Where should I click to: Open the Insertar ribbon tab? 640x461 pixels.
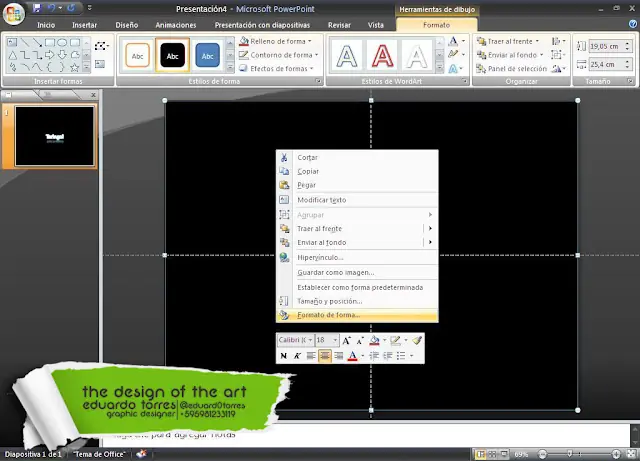pos(84,25)
